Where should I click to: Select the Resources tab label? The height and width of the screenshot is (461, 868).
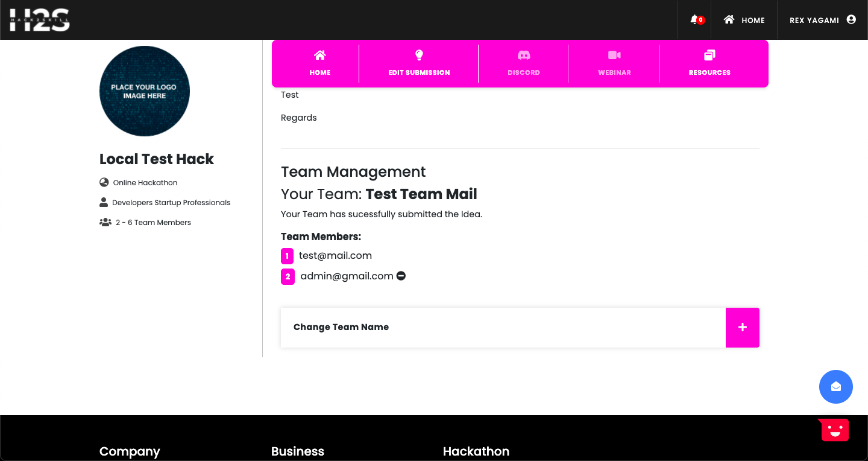[709, 72]
